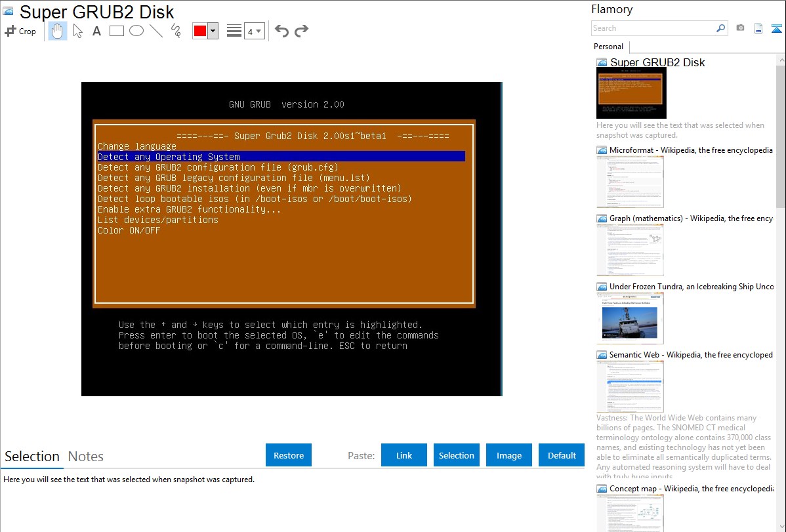Click the Semantic Web - Wikipedia title
786x532 pixels.
pos(691,354)
